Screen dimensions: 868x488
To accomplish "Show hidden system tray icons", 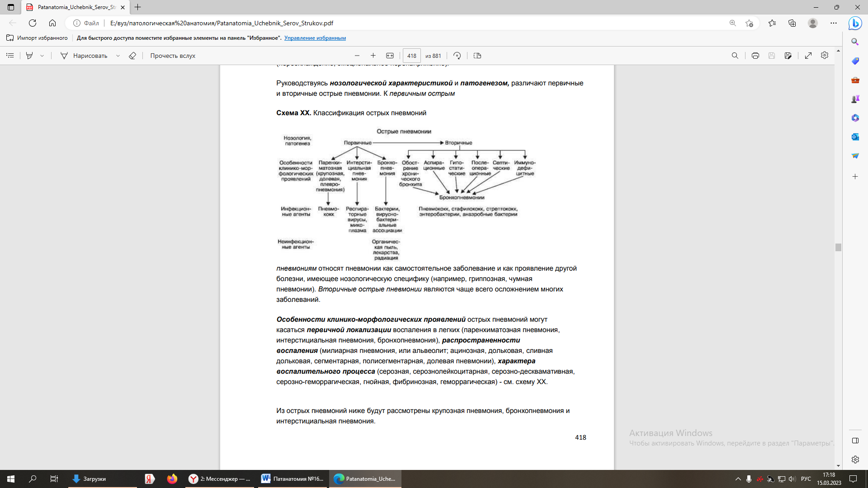I will (738, 479).
